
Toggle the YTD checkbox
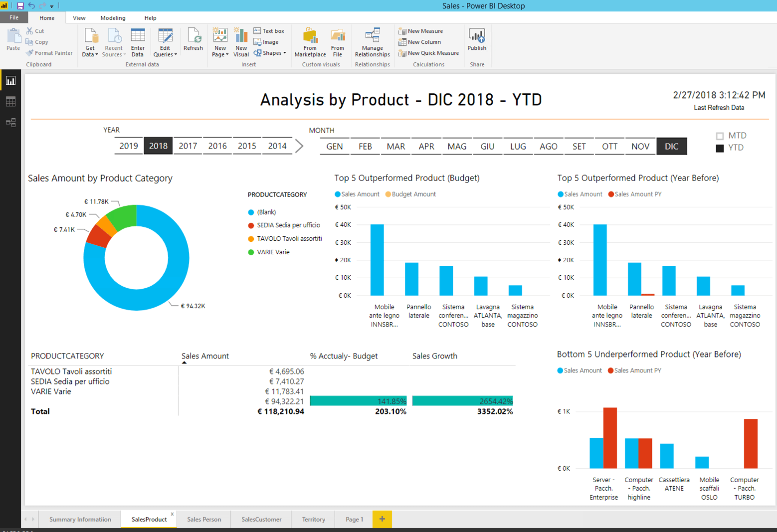[x=720, y=148]
